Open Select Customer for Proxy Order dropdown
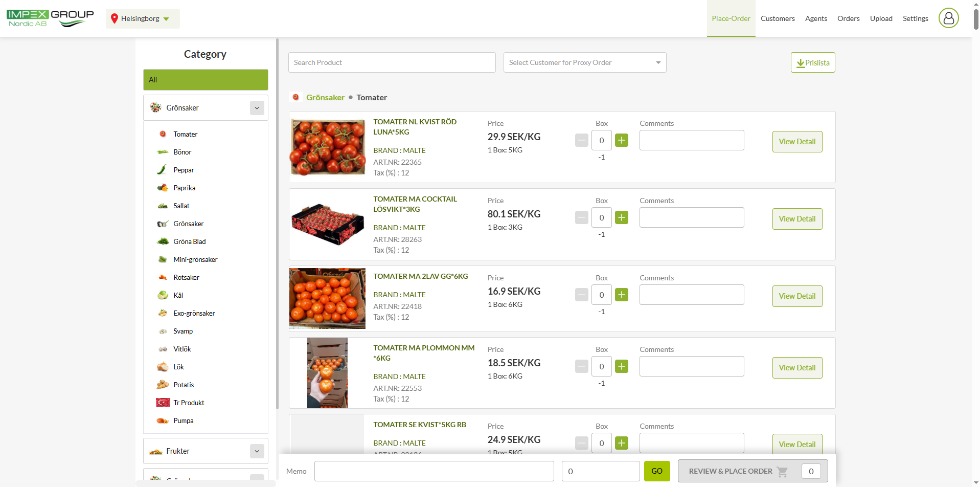 pos(584,62)
